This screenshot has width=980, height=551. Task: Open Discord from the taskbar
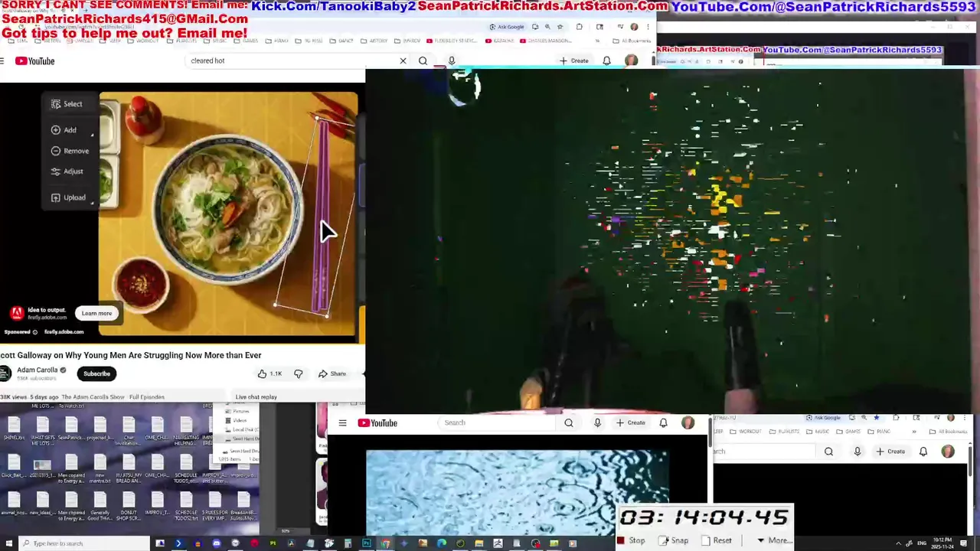216,543
